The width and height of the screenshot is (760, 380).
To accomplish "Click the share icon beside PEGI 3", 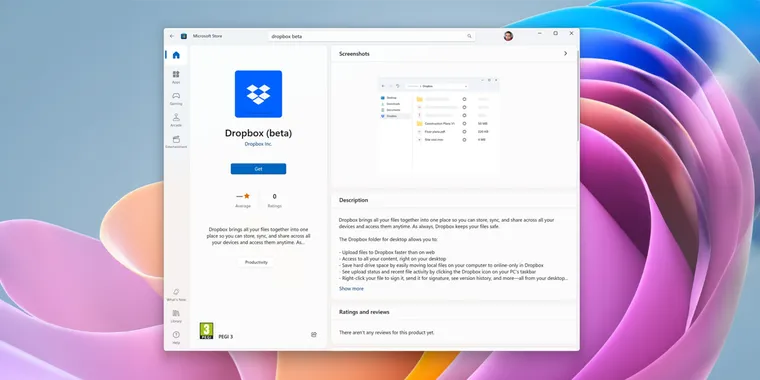I will 314,334.
